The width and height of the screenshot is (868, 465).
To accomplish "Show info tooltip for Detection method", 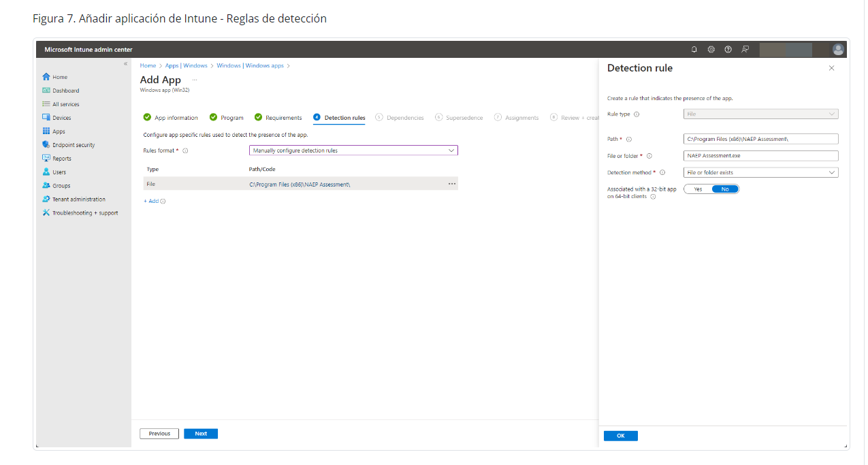I will 662,173.
